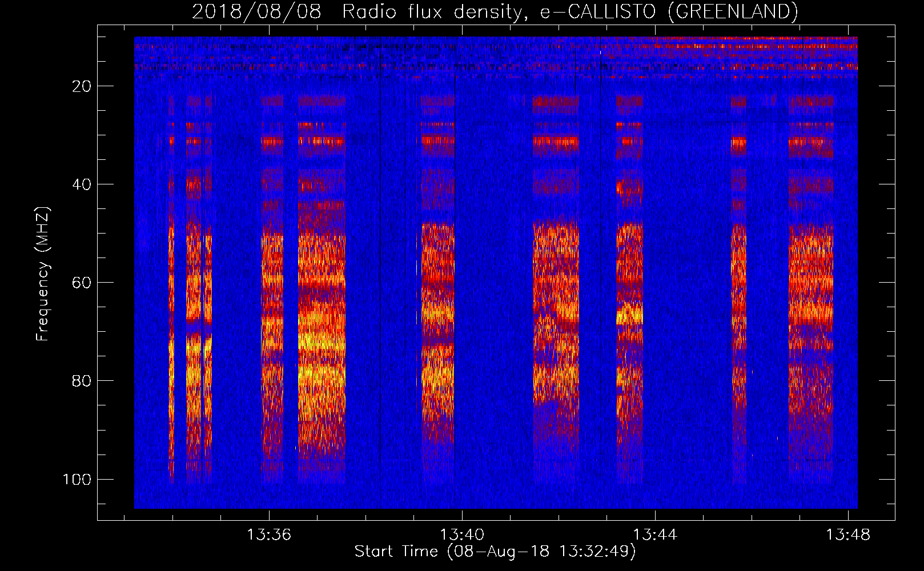Click the 20 MHz frequency tick label
Image resolution: width=924 pixels, height=571 pixels.
click(82, 86)
